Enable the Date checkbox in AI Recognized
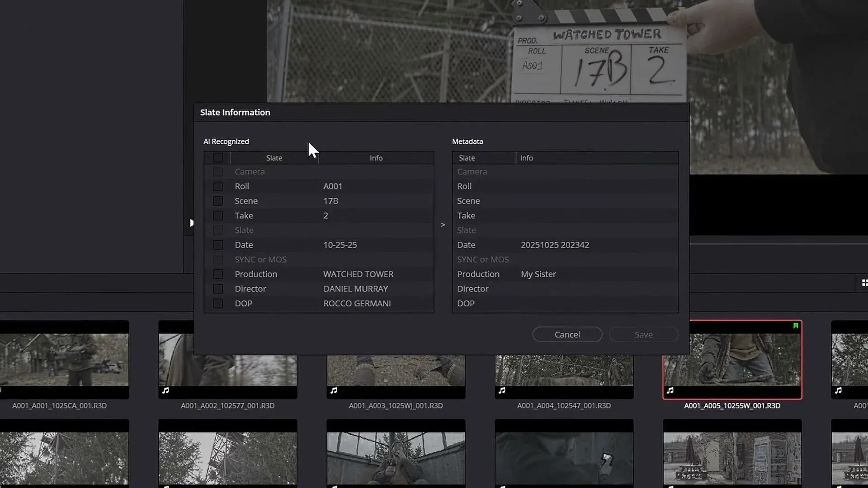The width and height of the screenshot is (868, 488). tap(218, 245)
